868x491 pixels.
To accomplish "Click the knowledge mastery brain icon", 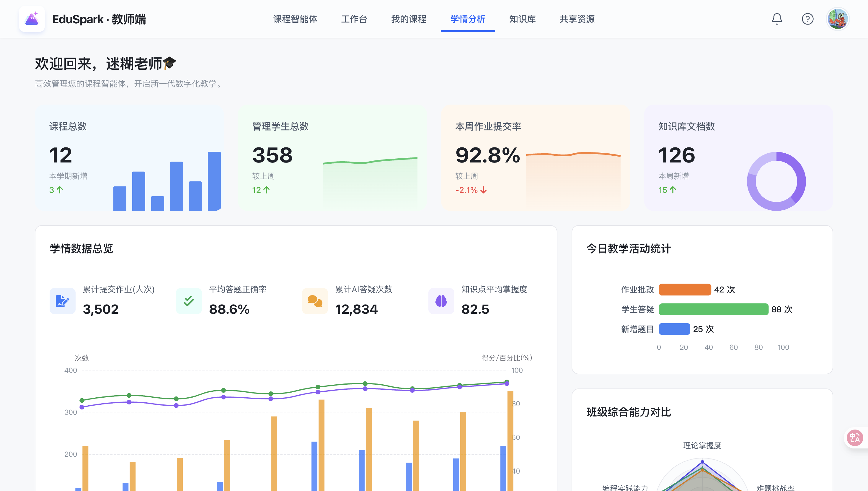I will (441, 301).
